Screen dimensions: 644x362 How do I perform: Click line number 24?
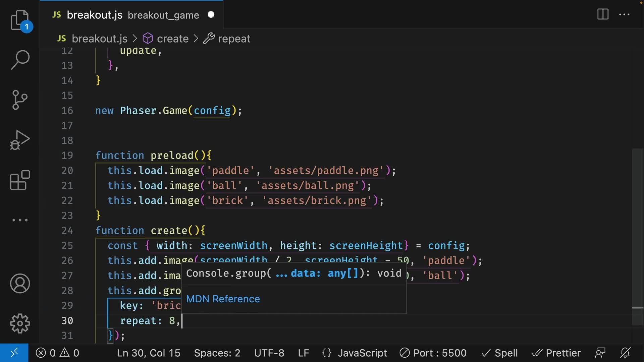pyautogui.click(x=67, y=231)
